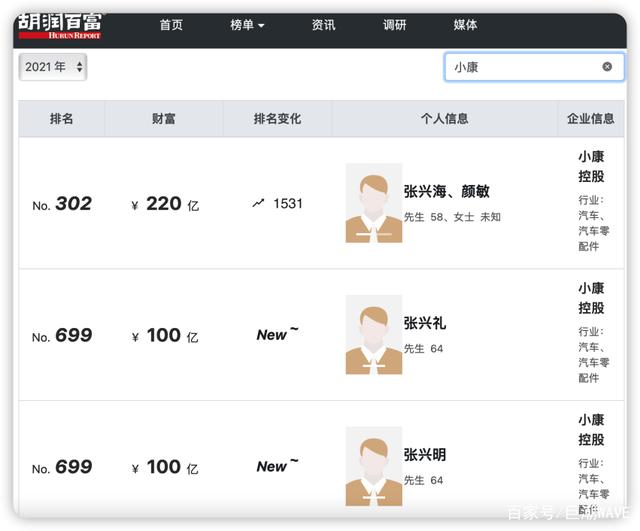
Task: Open the 媒体 menu item
Action: point(465,25)
